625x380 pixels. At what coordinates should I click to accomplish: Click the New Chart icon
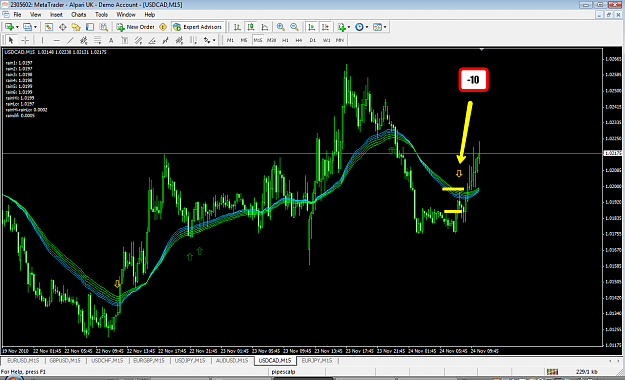(9, 27)
